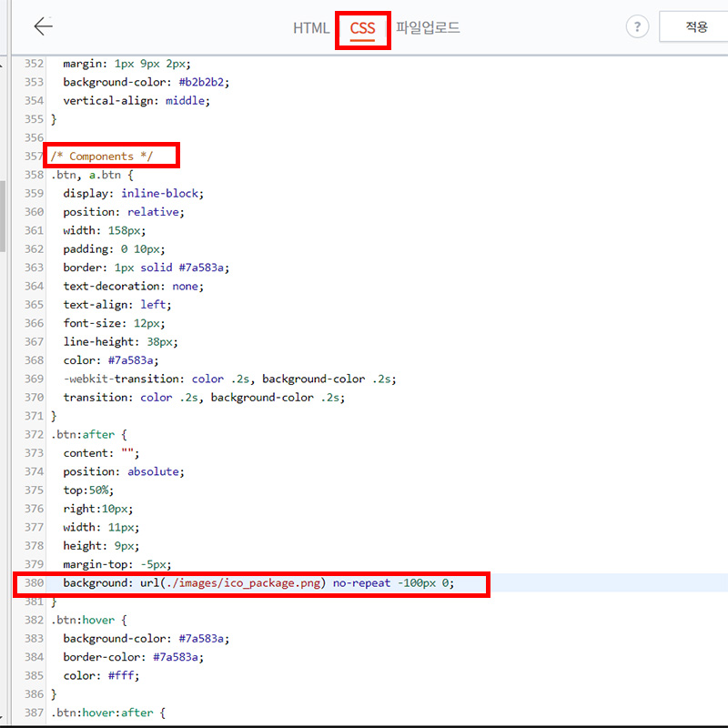Click the background url ico_package.png line
728x728 pixels.
point(258,582)
